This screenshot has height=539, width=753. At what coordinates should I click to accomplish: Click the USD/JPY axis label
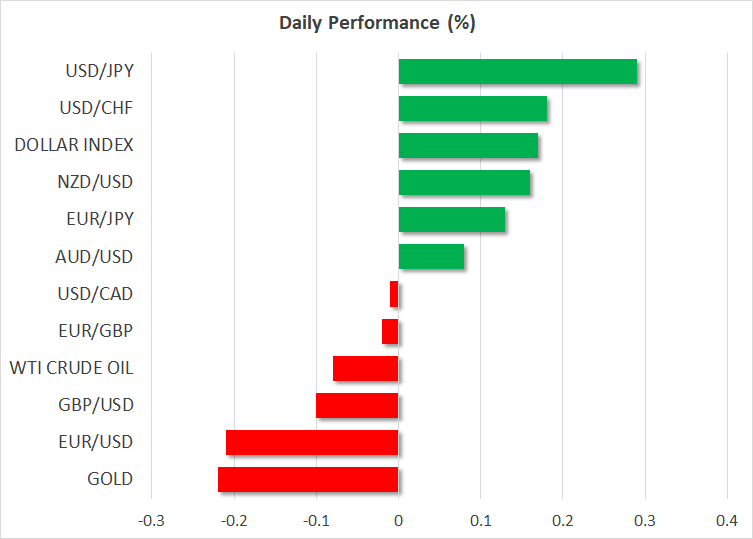(101, 71)
